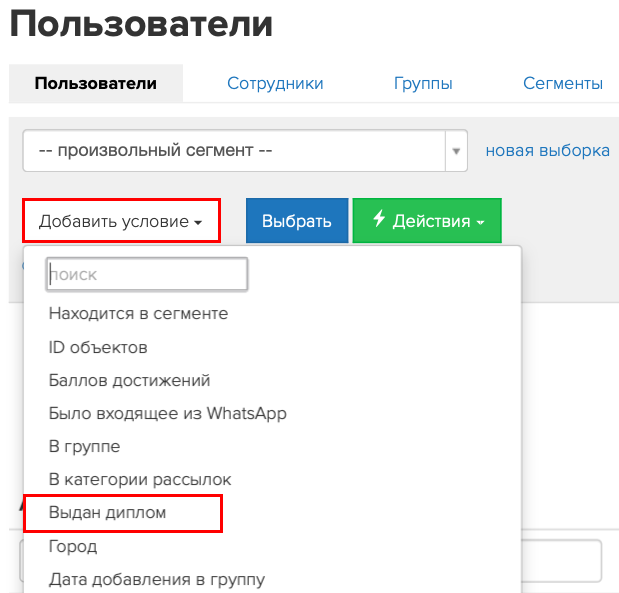Screen dimensions: 619x593
Task: Open the Сегменты tab
Action: click(563, 83)
